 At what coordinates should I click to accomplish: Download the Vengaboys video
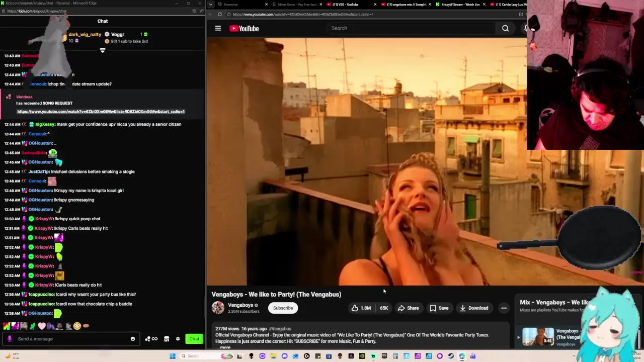(x=474, y=308)
